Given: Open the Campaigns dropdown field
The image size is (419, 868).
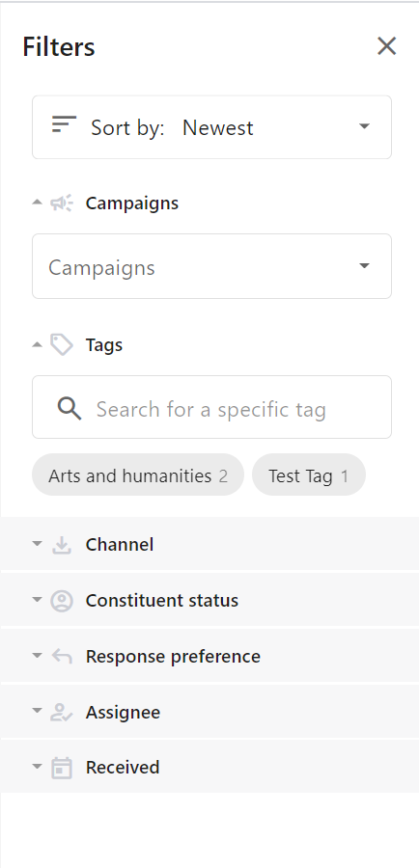Looking at the screenshot, I should [x=211, y=266].
